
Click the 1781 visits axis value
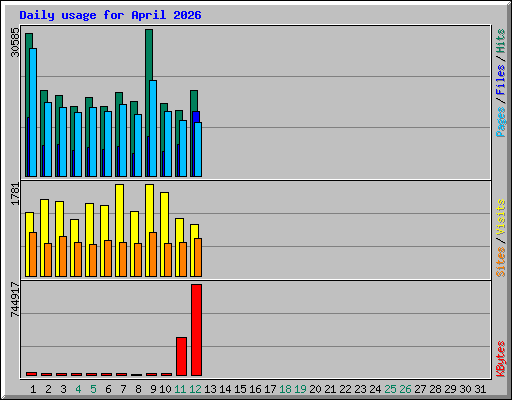tap(15, 194)
